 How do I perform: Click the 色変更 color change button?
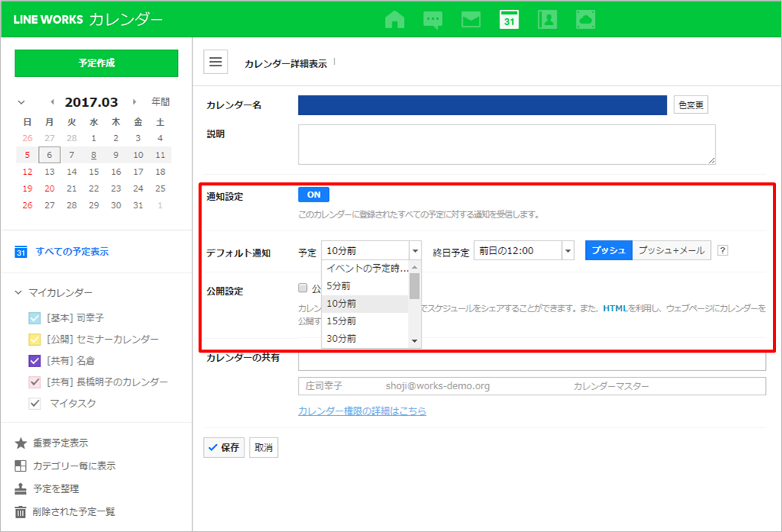pos(692,105)
